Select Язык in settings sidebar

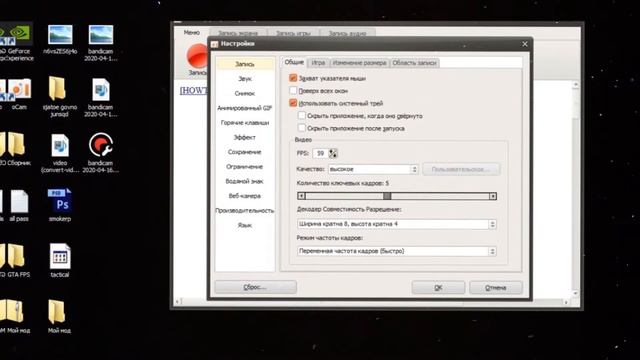coord(245,225)
